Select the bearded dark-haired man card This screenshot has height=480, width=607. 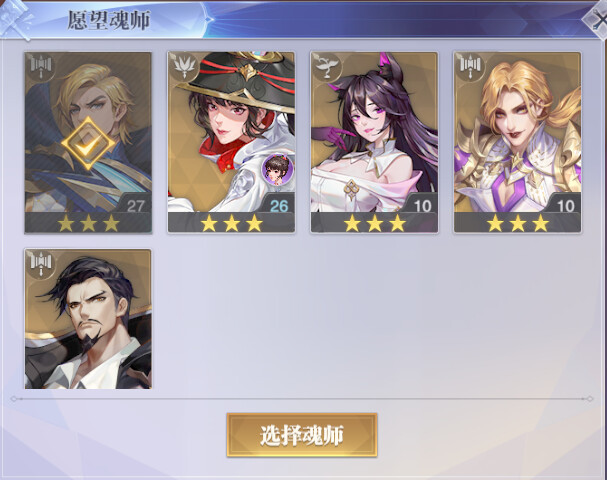click(x=88, y=319)
